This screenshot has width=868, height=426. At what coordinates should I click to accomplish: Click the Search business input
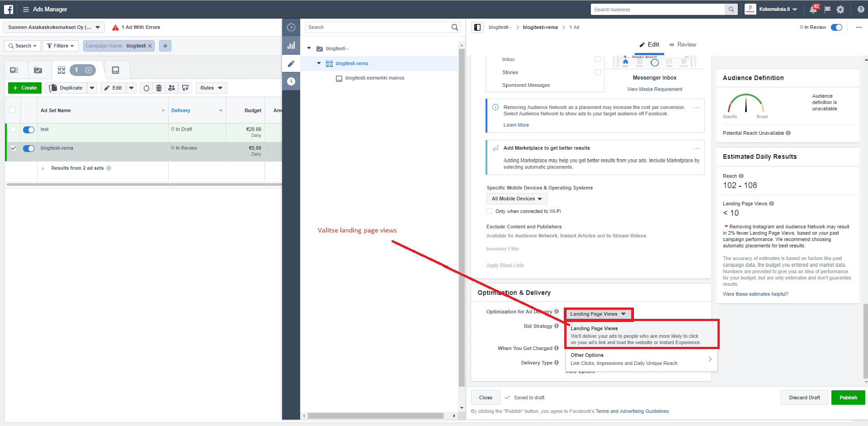click(658, 9)
